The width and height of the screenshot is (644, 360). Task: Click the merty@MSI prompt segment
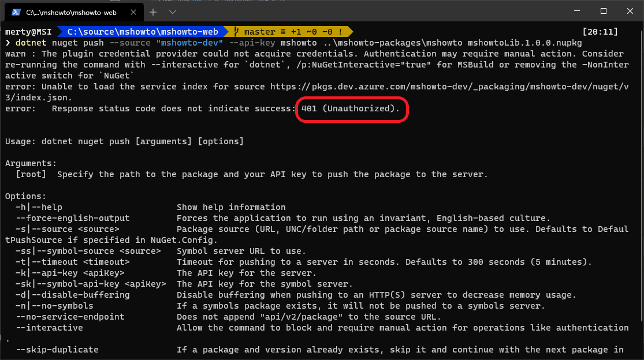pyautogui.click(x=30, y=32)
